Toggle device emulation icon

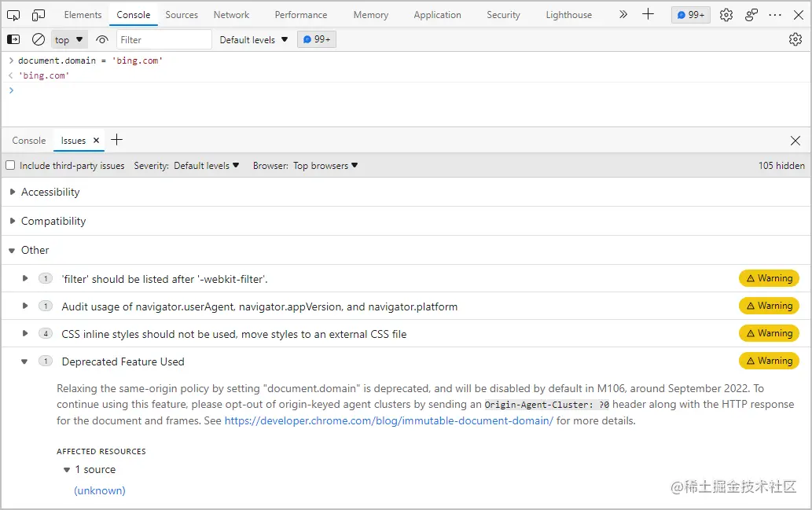[x=39, y=15]
